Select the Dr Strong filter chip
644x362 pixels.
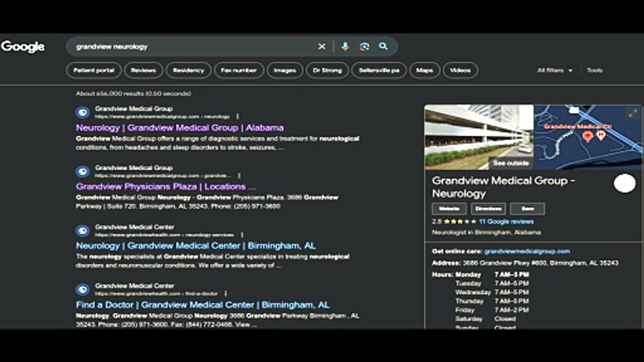pyautogui.click(x=327, y=70)
